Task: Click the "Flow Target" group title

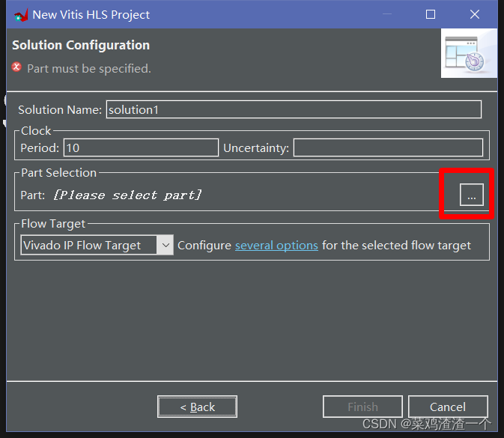Action: click(x=53, y=224)
